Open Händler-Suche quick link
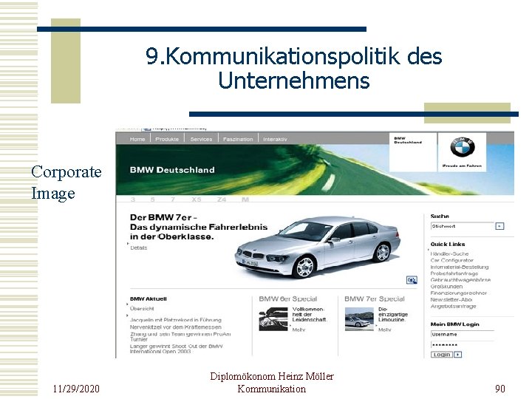Viewport: 532px width, 399px height. click(449, 253)
